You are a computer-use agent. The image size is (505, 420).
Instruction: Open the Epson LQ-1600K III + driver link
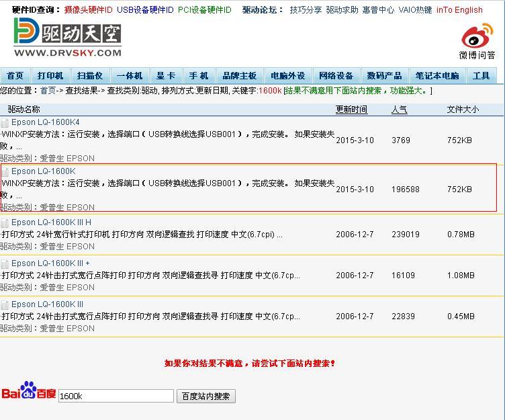click(50, 263)
